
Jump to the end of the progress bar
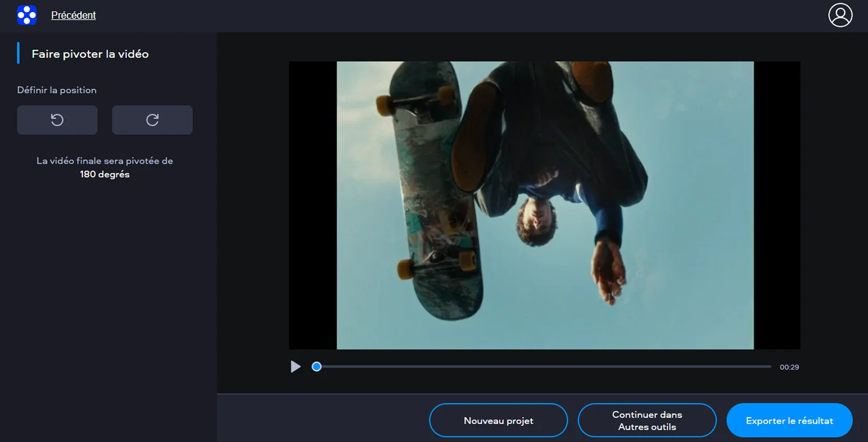(x=769, y=367)
